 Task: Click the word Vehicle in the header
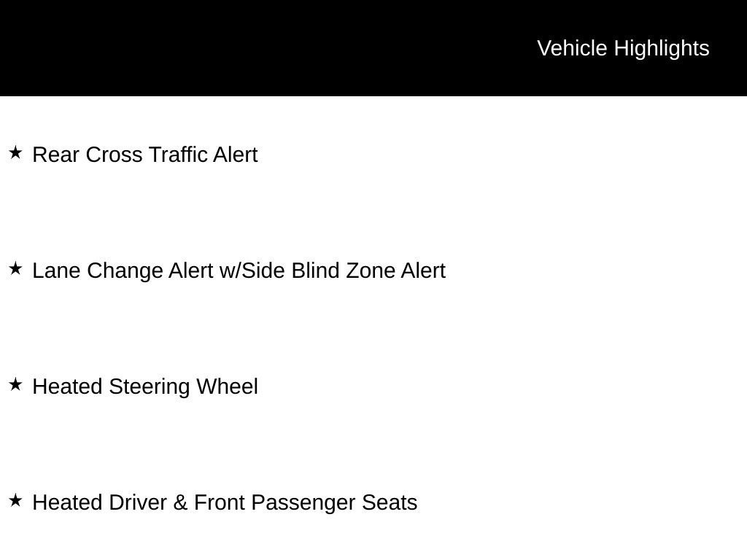(x=572, y=48)
